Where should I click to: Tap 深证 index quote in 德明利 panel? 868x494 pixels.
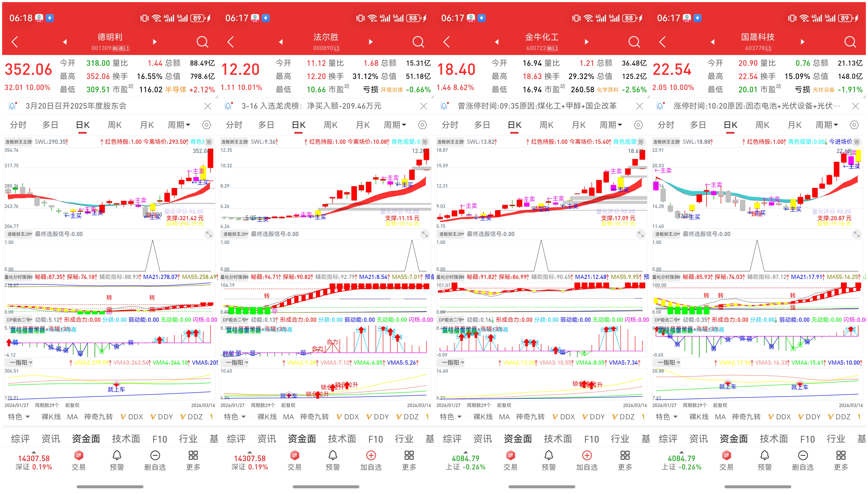pyautogui.click(x=34, y=462)
